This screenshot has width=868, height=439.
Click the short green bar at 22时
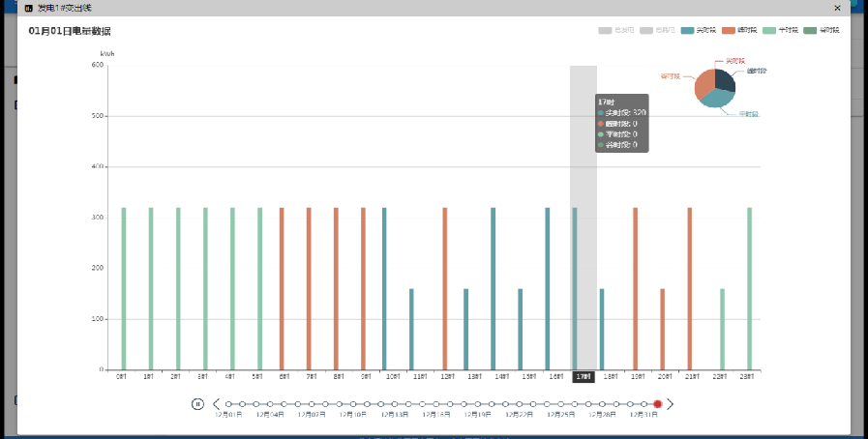click(x=723, y=330)
